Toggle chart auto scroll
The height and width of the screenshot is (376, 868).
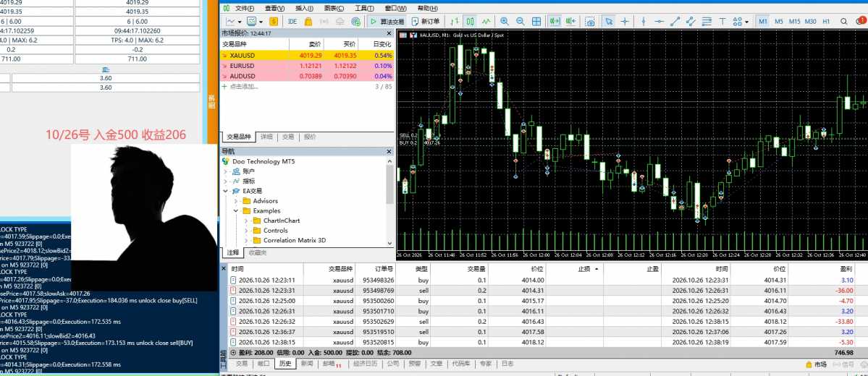[554, 21]
